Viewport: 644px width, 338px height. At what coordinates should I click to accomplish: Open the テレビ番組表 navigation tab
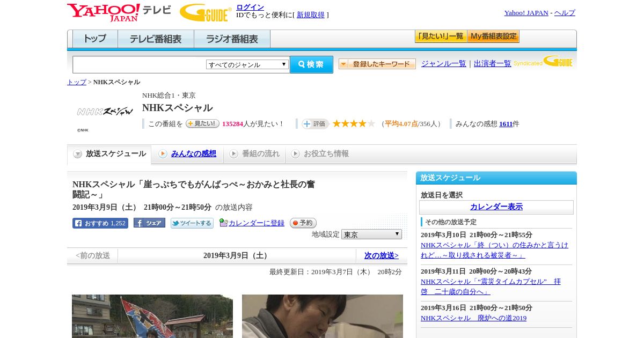pos(156,39)
